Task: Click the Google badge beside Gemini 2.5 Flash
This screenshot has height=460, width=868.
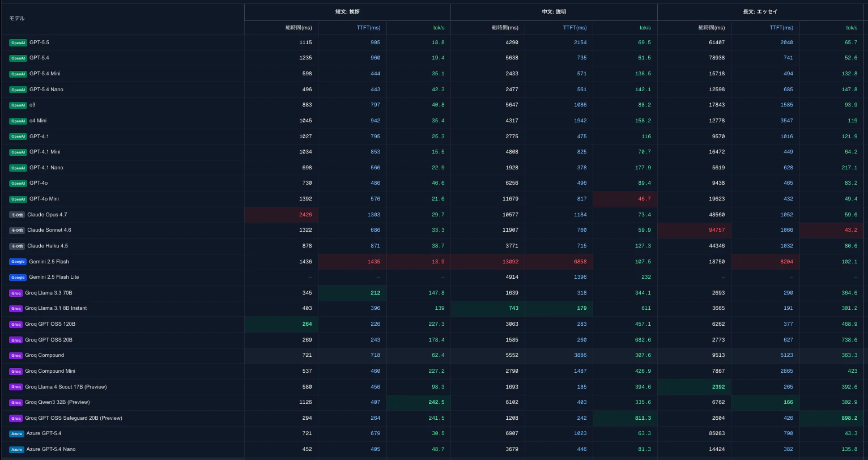Action: 18,262
